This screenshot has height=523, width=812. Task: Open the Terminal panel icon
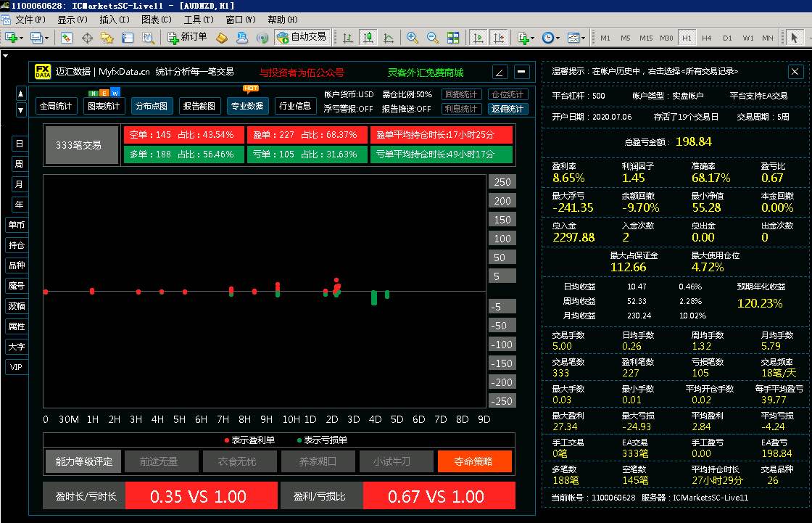click(128, 38)
